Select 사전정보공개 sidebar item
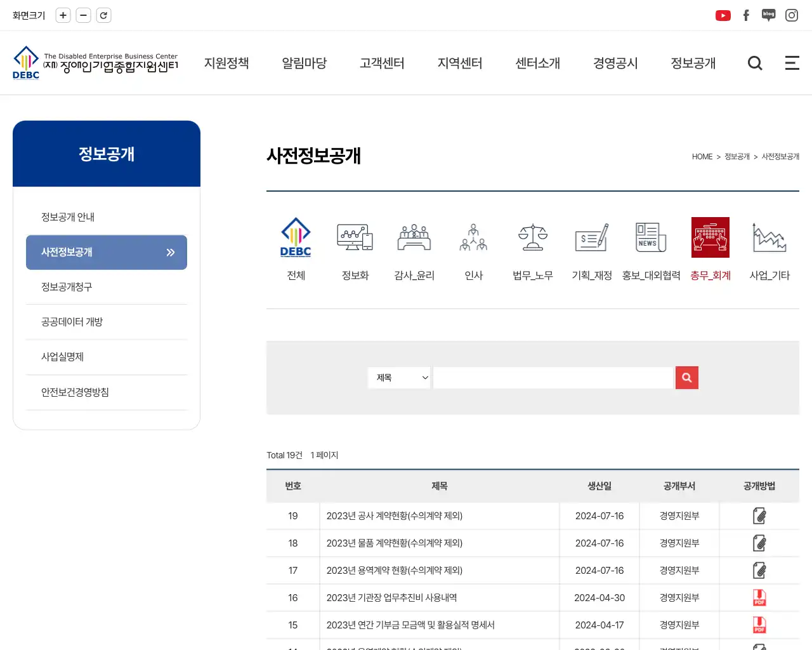Viewport: 812px width, 650px height. pos(107,252)
